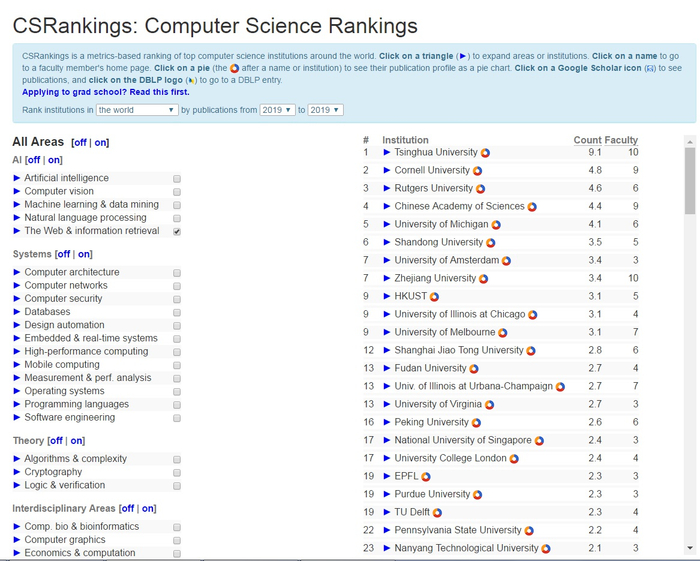Open the end year dropdown after 'to'
Viewport: 700px width, 561px height.
coord(325,110)
